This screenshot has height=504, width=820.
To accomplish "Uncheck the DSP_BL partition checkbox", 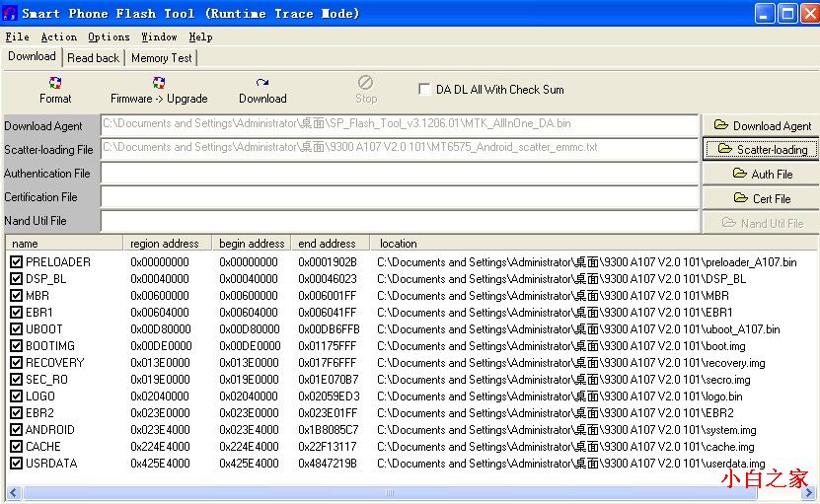I will (16, 279).
